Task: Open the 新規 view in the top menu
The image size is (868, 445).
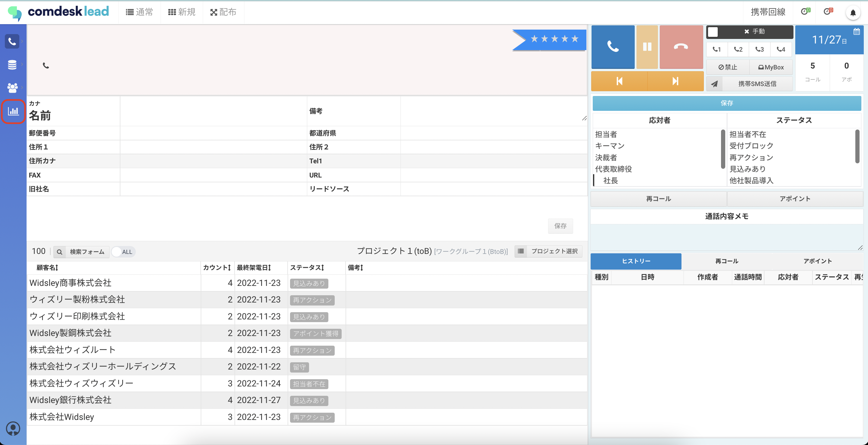Action: (x=182, y=12)
